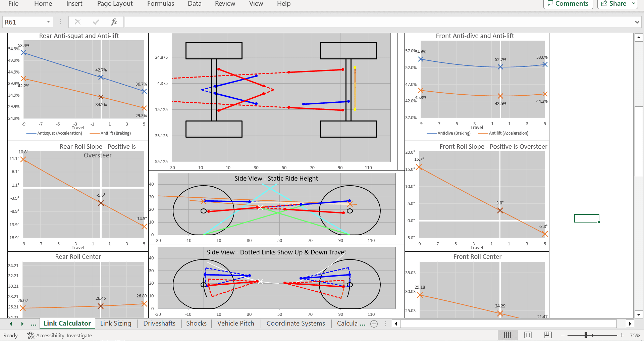The width and height of the screenshot is (644, 341).
Task: Click the vertical scrollbar thumb
Action: pyautogui.click(x=639, y=141)
